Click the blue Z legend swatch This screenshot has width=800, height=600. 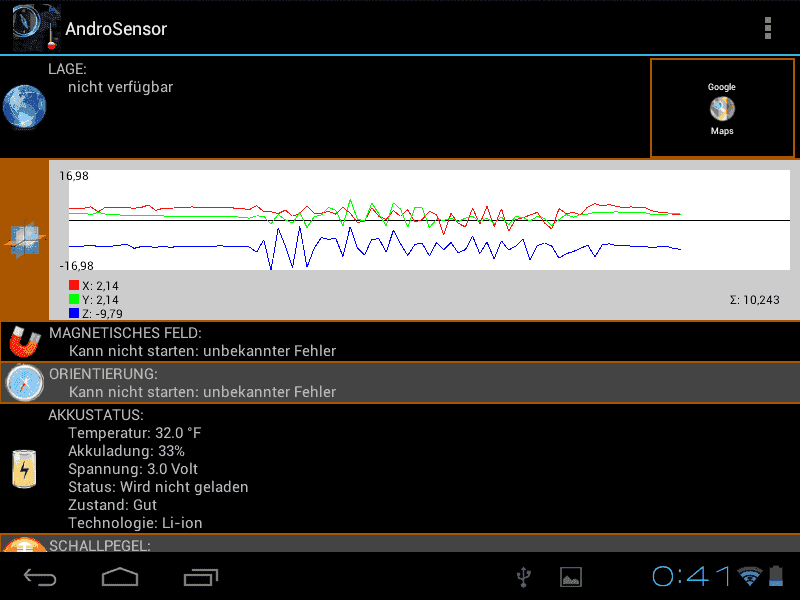tap(74, 313)
